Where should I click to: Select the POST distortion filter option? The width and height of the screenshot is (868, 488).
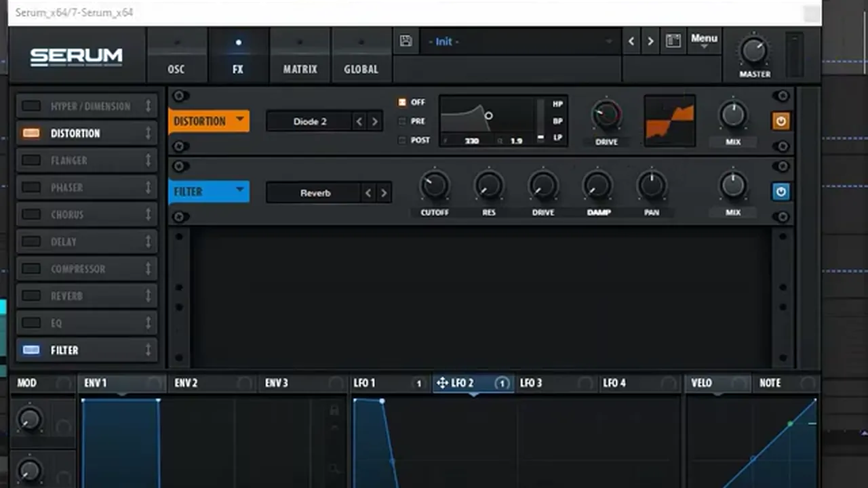(402, 140)
